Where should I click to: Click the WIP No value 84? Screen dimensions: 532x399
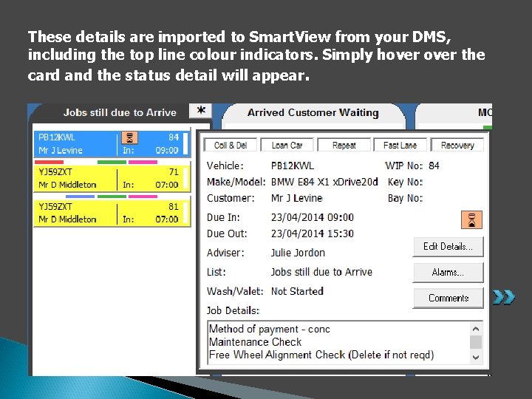[434, 166]
